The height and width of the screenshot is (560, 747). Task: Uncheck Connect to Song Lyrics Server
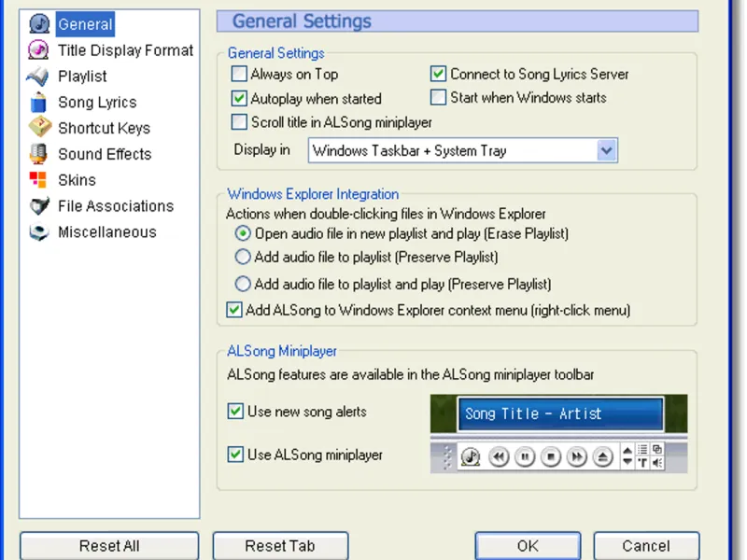438,74
